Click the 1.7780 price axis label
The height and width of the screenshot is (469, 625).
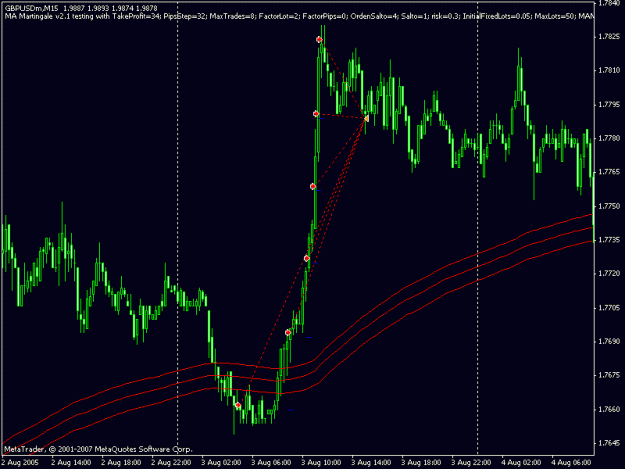609,138
